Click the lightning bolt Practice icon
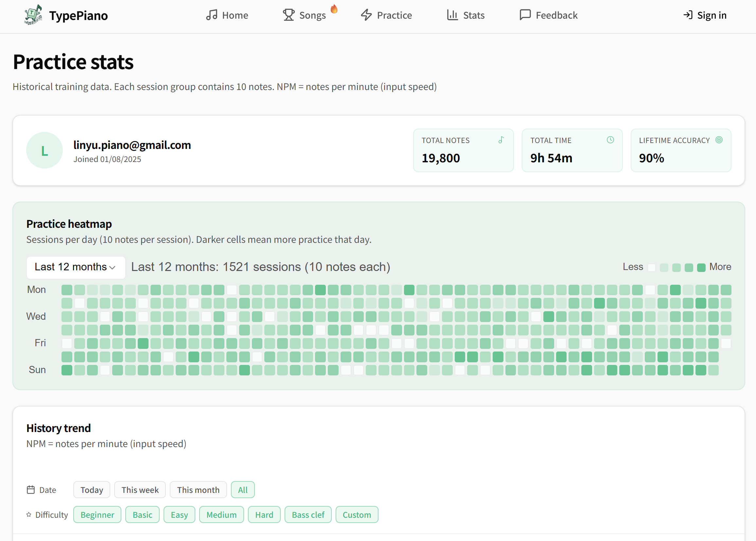756x541 pixels. pyautogui.click(x=366, y=15)
